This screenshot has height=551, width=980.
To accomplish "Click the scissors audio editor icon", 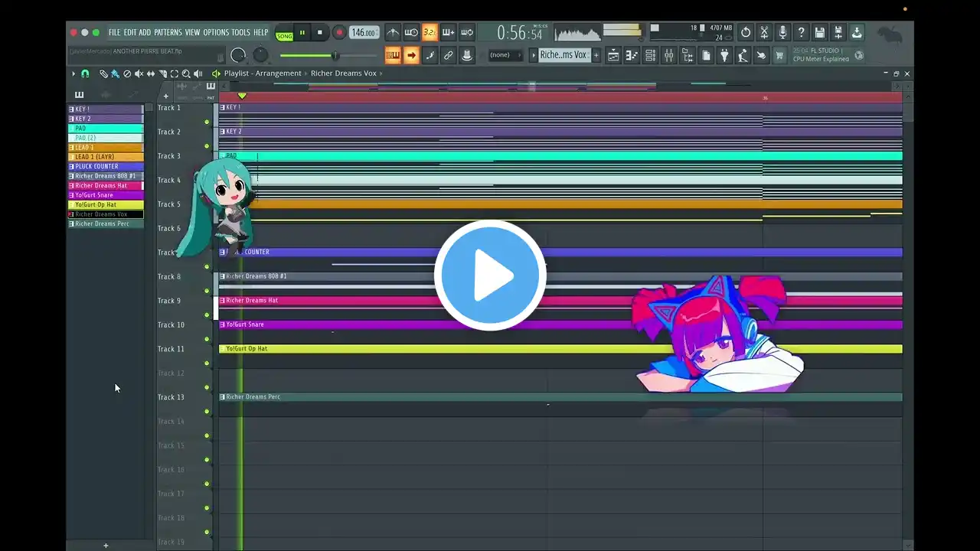I will click(764, 32).
